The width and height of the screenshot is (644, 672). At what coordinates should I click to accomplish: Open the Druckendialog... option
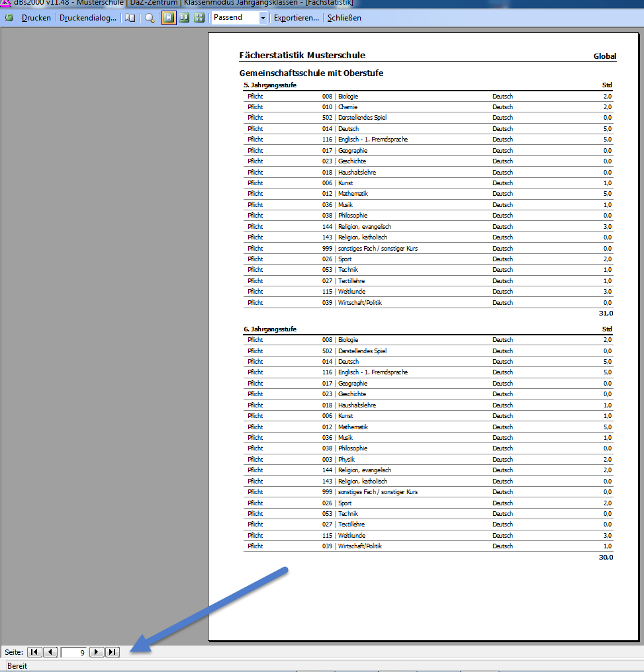(88, 18)
